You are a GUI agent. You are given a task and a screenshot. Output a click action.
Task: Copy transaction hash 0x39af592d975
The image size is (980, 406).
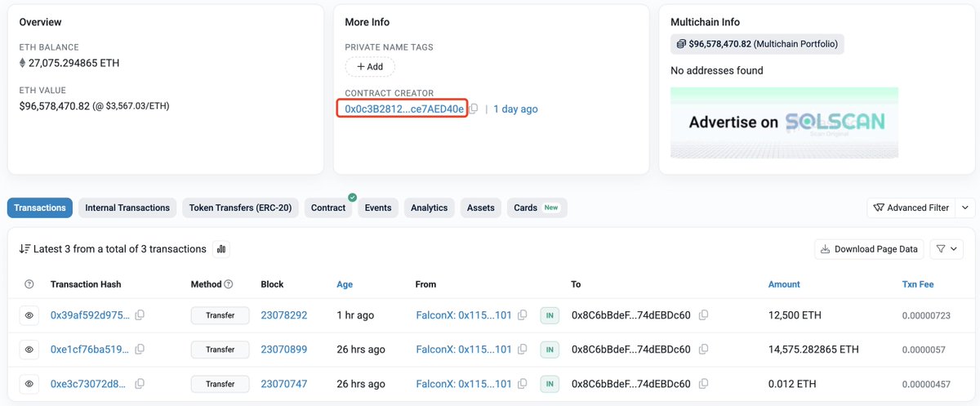pos(140,315)
